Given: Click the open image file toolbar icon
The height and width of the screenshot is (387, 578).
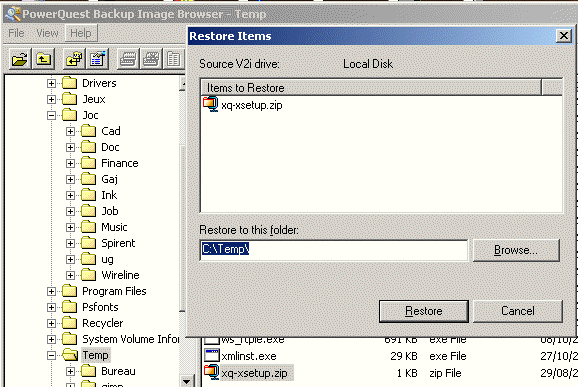Looking at the screenshot, I should point(20,59).
